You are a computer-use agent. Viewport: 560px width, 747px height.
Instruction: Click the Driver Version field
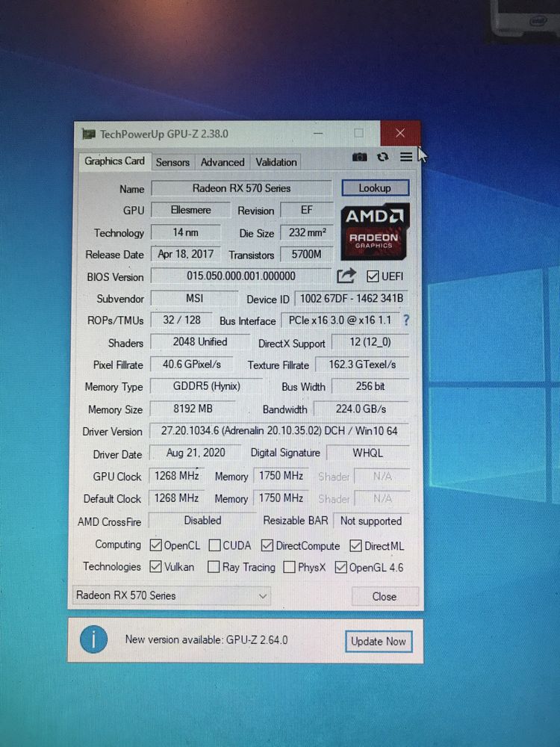pos(279,431)
